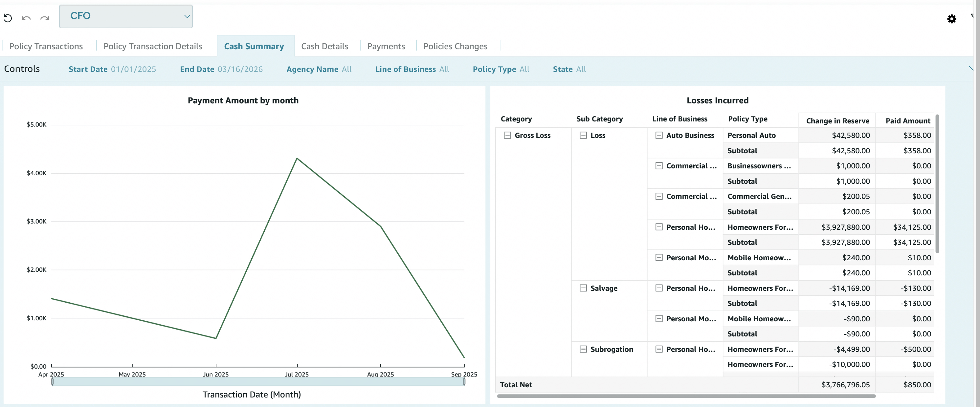Click the Start Date control
Image resolution: width=980 pixels, height=407 pixels.
tap(112, 69)
